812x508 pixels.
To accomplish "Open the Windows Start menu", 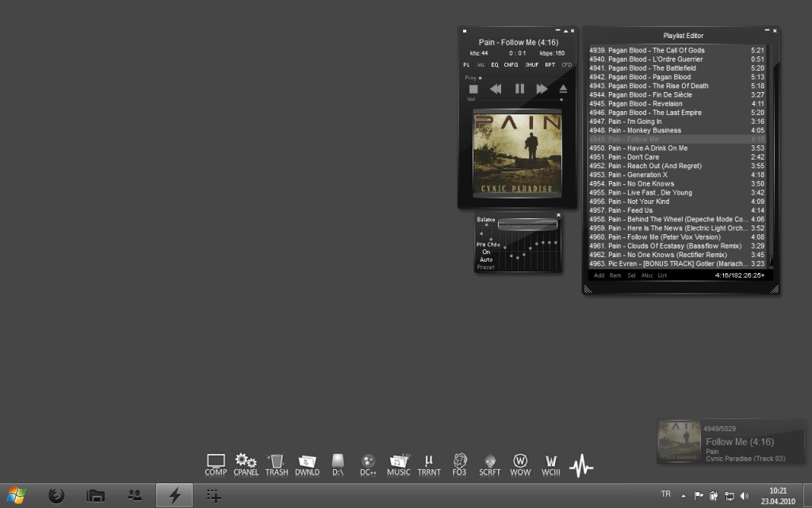I will [x=16, y=495].
